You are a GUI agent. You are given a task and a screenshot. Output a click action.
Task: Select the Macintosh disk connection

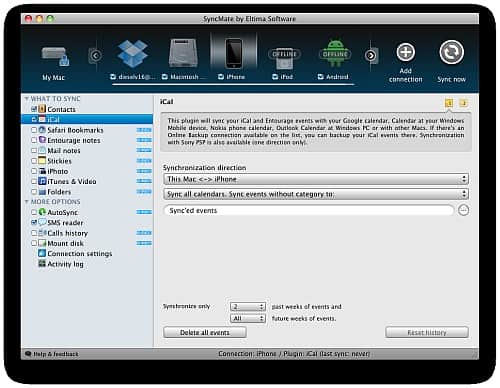pos(183,53)
